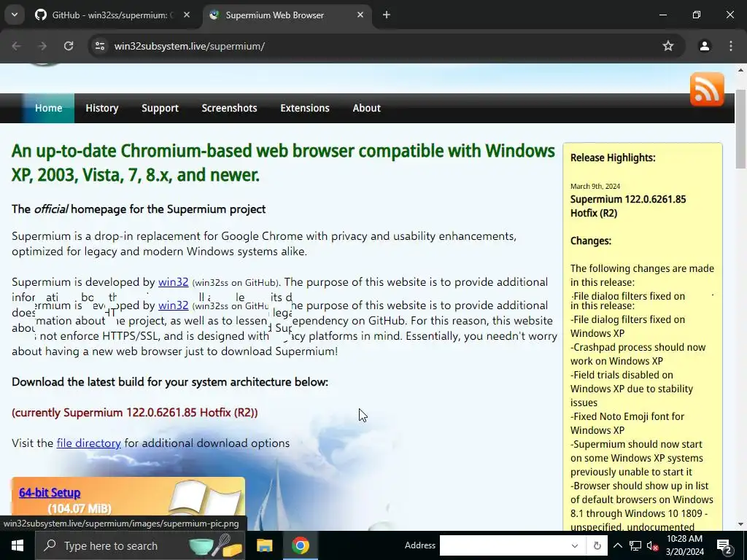Go back to the previous page
This screenshot has width=747, height=560.
pyautogui.click(x=16, y=46)
